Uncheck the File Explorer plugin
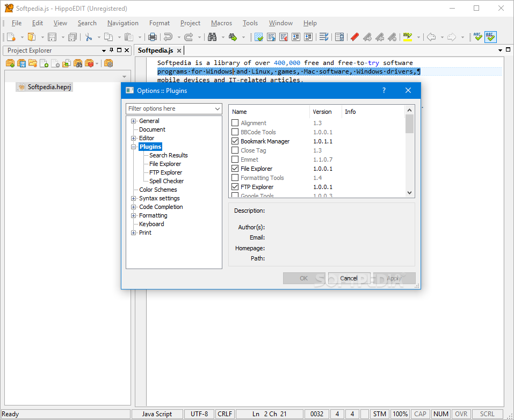 point(235,169)
